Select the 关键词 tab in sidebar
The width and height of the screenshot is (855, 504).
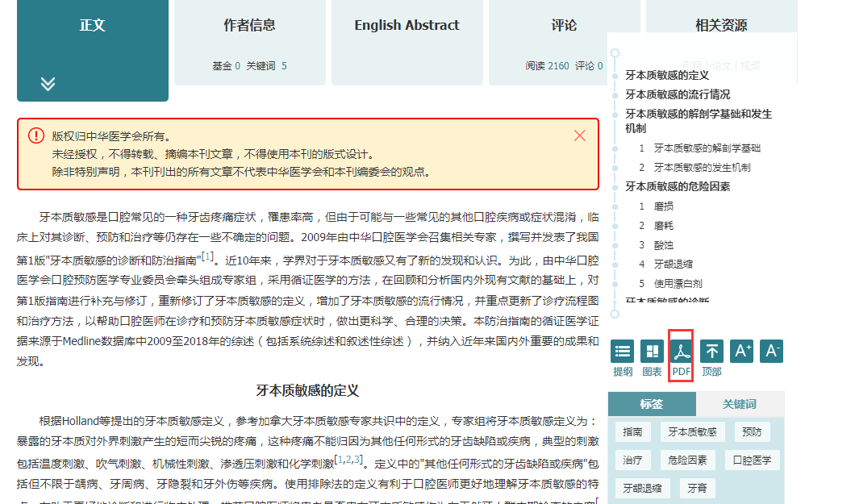coord(740,404)
